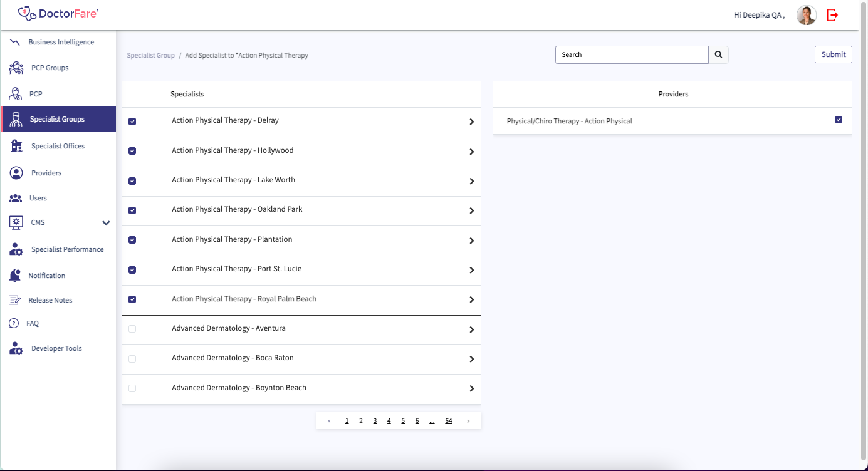
Task: Expand Action Physical Therapy - Hollywood arrow
Action: pyautogui.click(x=472, y=152)
